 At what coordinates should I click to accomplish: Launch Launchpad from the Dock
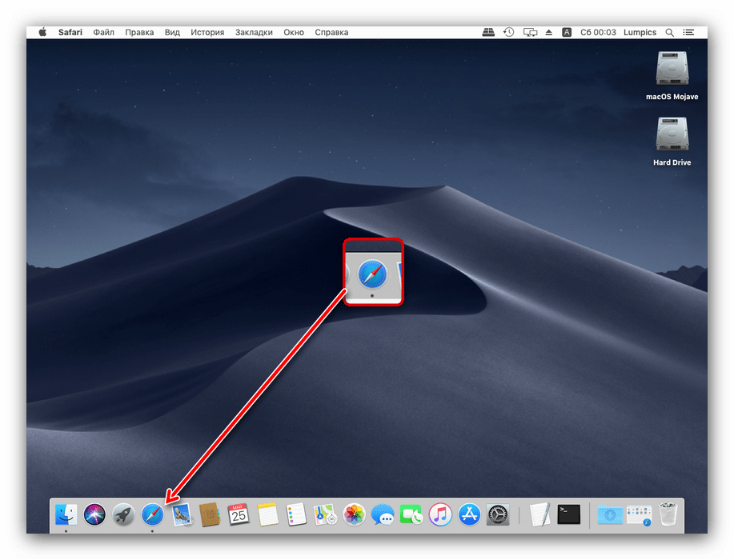122,516
